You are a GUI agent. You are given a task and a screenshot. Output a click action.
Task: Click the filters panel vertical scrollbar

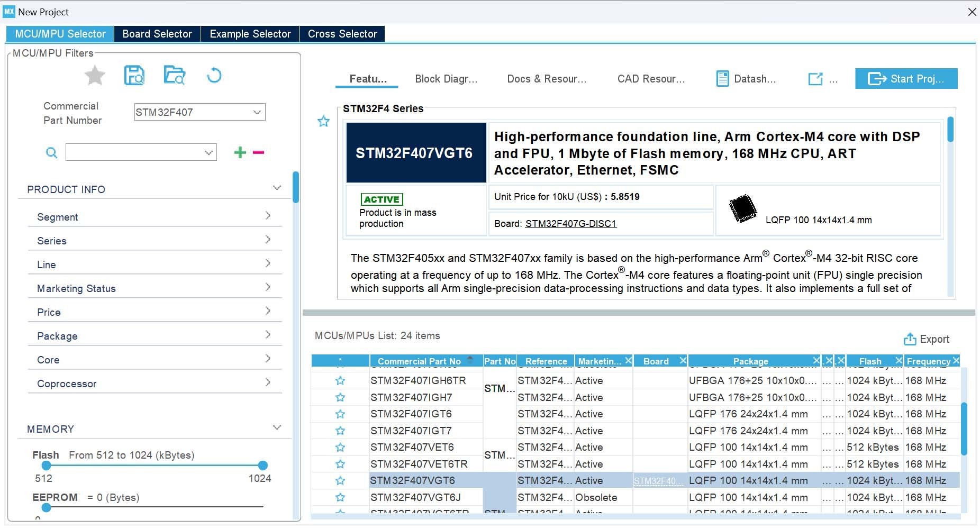pos(296,187)
